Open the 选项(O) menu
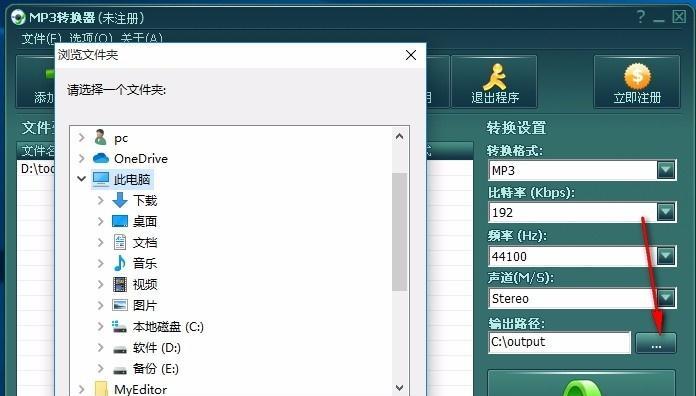The width and height of the screenshot is (696, 396). [x=91, y=39]
